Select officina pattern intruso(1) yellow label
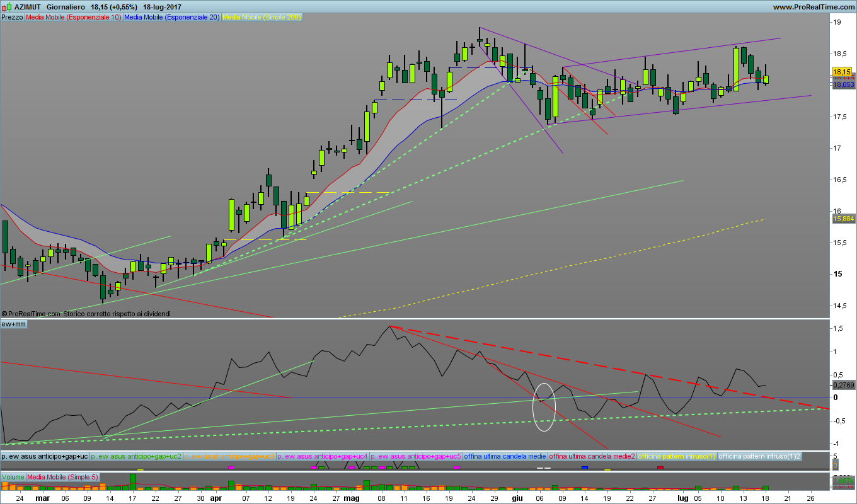857x504 pixels. pyautogui.click(x=677, y=455)
